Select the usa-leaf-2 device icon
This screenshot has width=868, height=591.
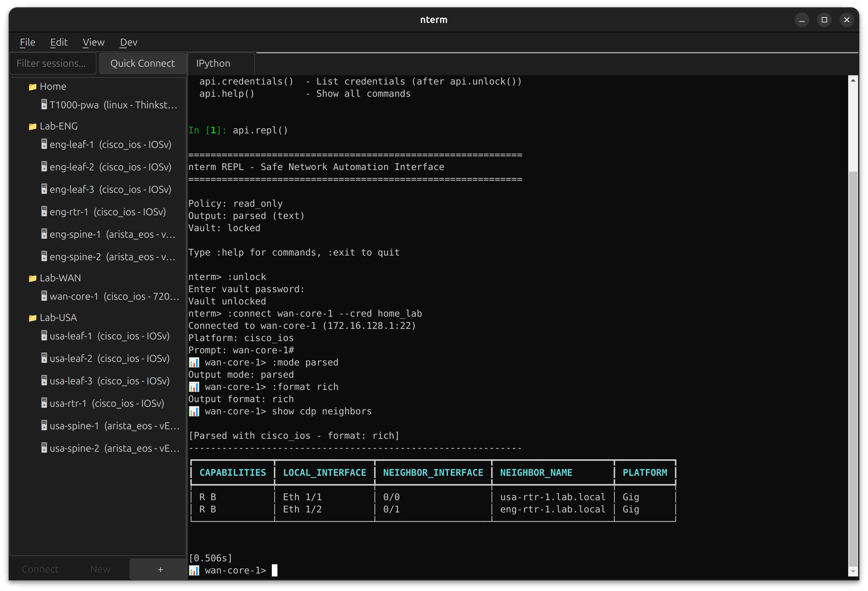(44, 358)
